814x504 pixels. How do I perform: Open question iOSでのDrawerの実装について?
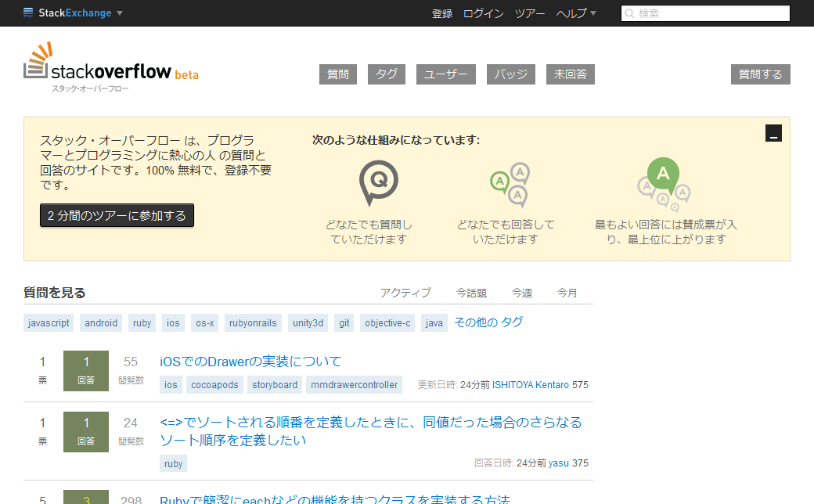250,362
